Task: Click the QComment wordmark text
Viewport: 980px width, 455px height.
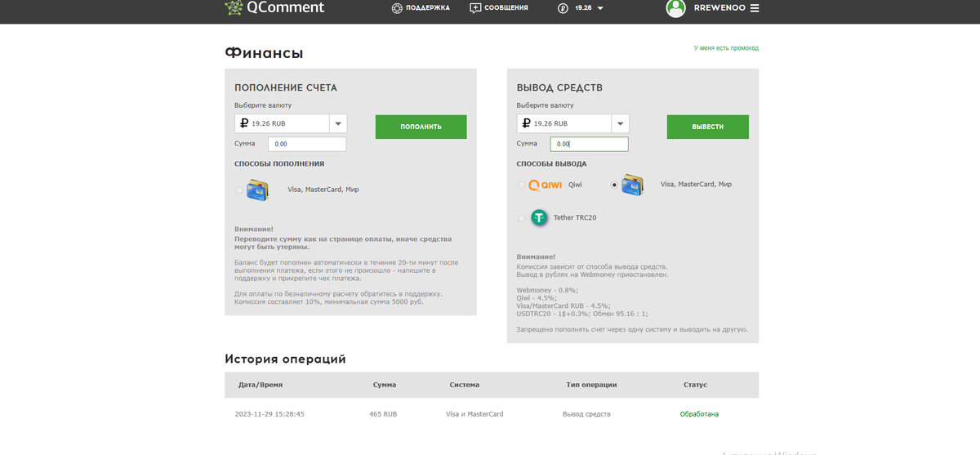Action: coord(286,7)
